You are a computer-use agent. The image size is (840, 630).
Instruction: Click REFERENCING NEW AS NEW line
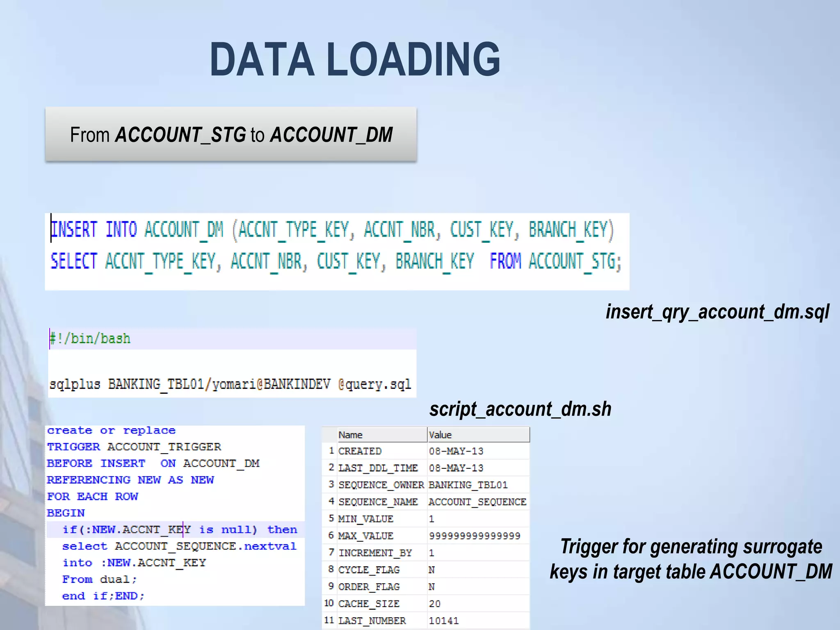tap(130, 480)
